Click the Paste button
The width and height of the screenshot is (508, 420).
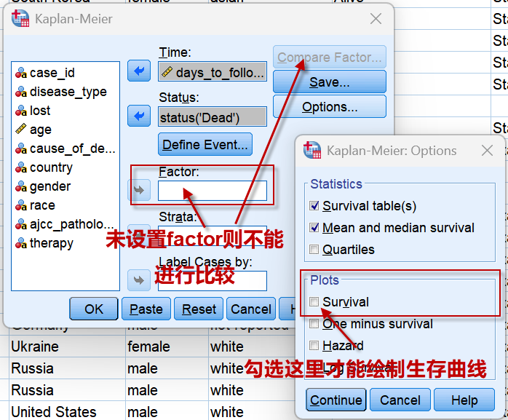(146, 309)
